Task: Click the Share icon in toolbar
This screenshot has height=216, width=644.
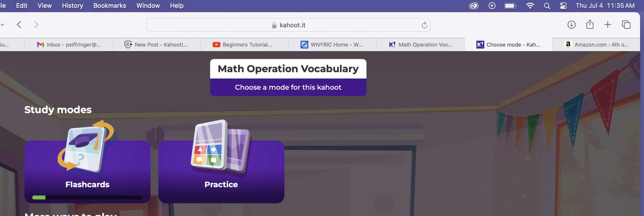Action: pyautogui.click(x=590, y=24)
